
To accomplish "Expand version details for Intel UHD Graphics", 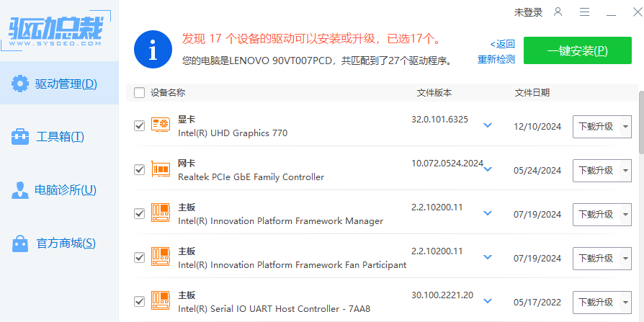I will [x=488, y=125].
